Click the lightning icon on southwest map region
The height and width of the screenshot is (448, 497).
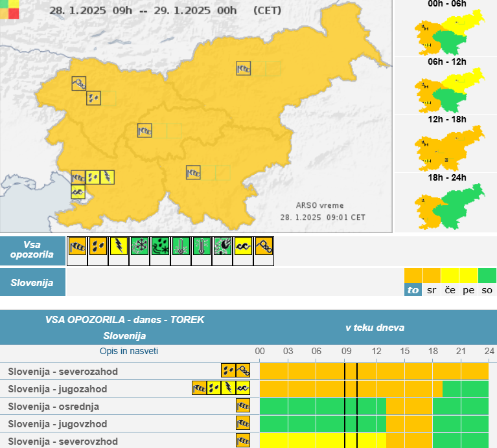point(108,176)
